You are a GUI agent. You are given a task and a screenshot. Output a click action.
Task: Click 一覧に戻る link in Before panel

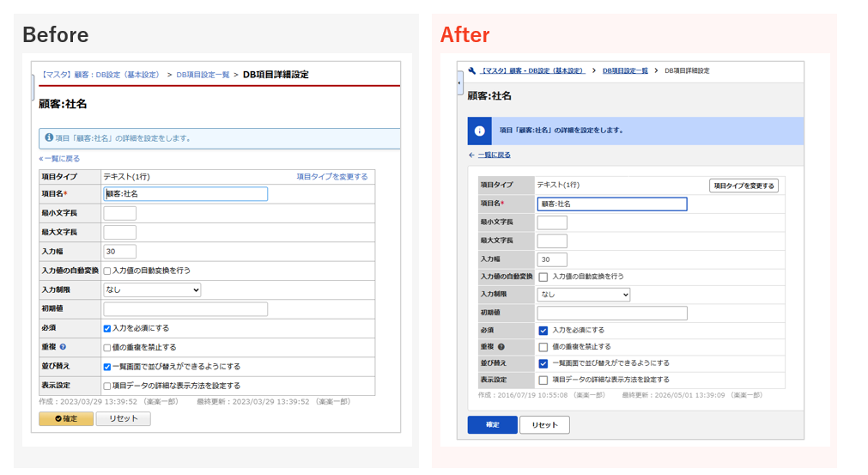[x=59, y=158]
